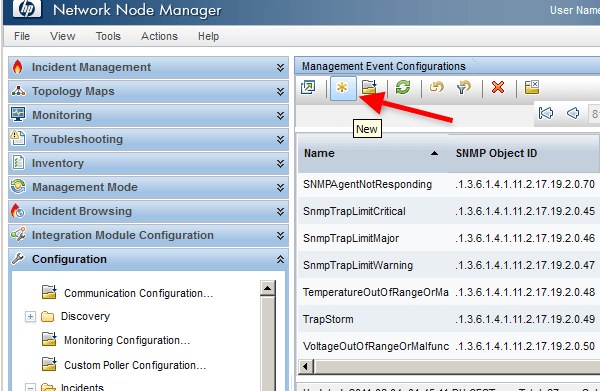Click the Inventory checklist icon
600x391 pixels.
(18, 162)
